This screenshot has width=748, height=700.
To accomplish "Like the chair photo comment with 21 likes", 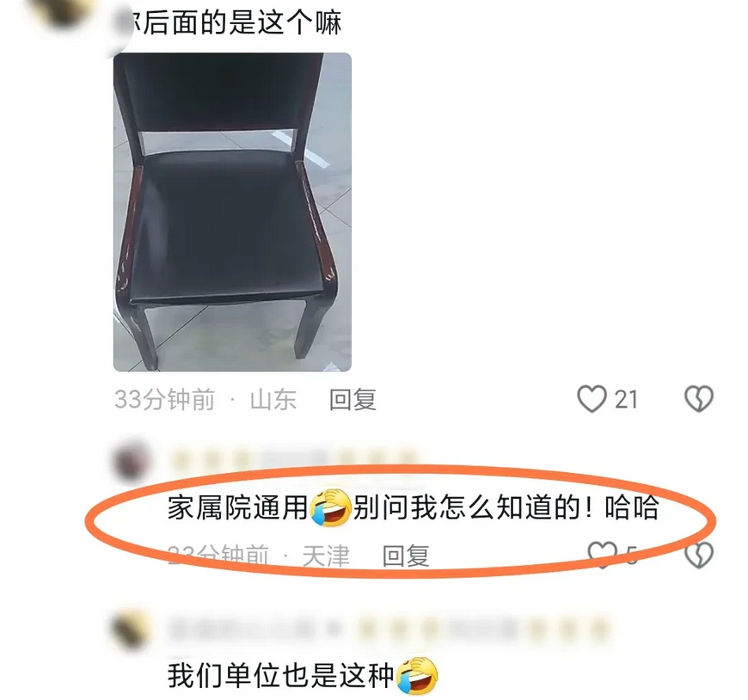I will (592, 398).
